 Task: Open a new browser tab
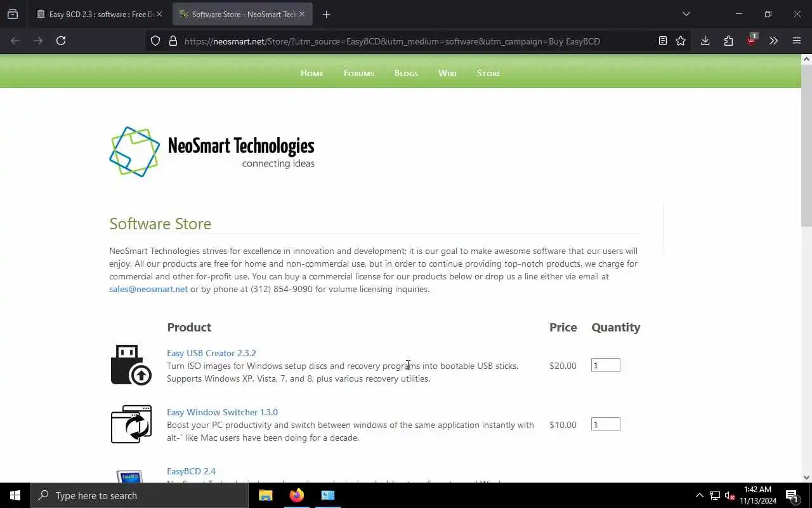point(326,14)
